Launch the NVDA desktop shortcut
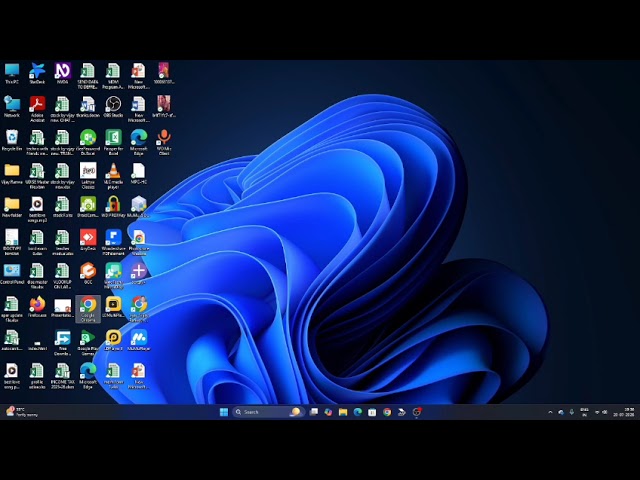640x480 pixels. click(62, 73)
